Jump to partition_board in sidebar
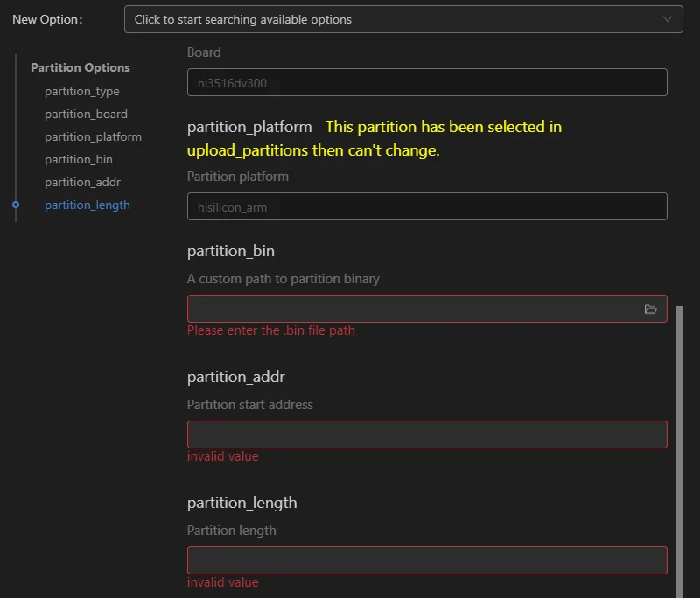The height and width of the screenshot is (598, 700). coord(86,115)
